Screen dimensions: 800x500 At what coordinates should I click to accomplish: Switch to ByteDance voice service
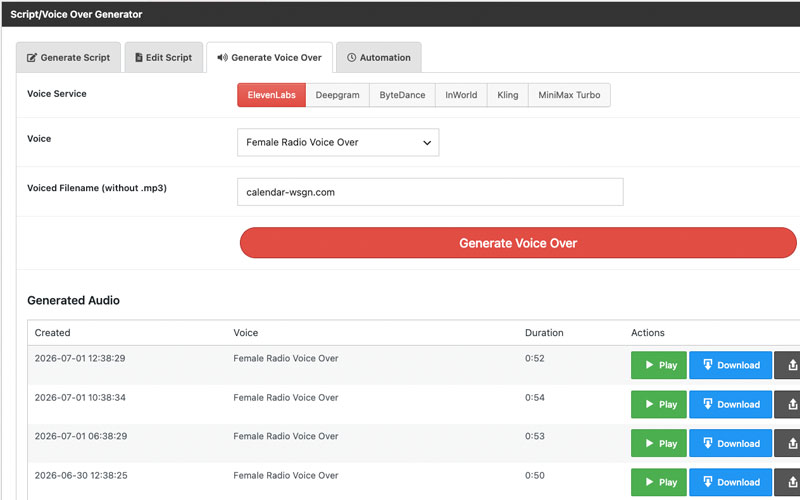point(402,95)
